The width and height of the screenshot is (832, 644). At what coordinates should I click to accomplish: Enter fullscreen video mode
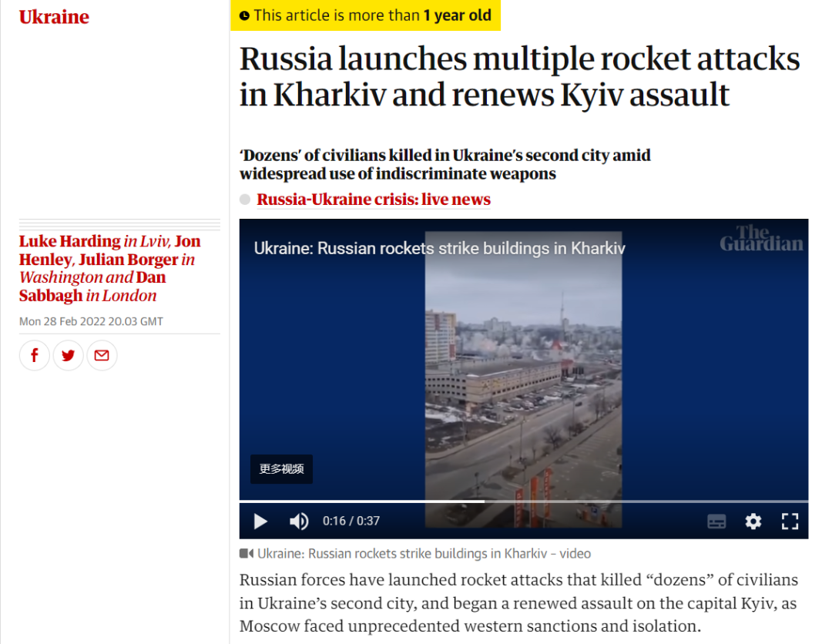[x=790, y=522]
